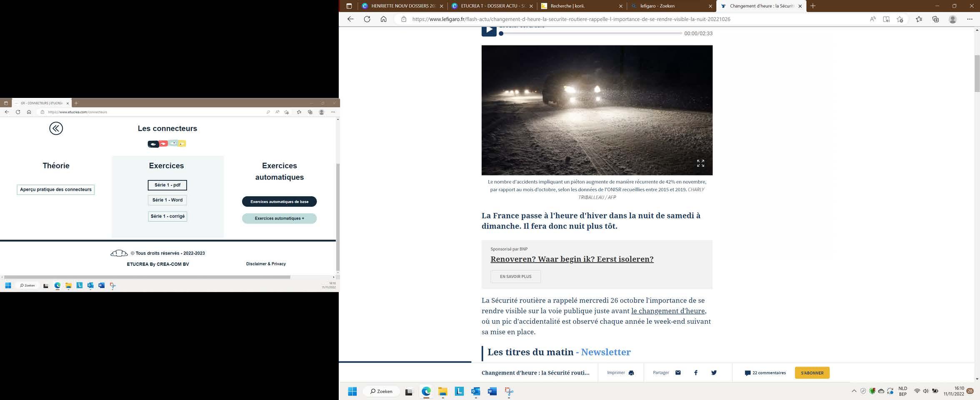Close the Recherche | korii. tab

click(621, 6)
